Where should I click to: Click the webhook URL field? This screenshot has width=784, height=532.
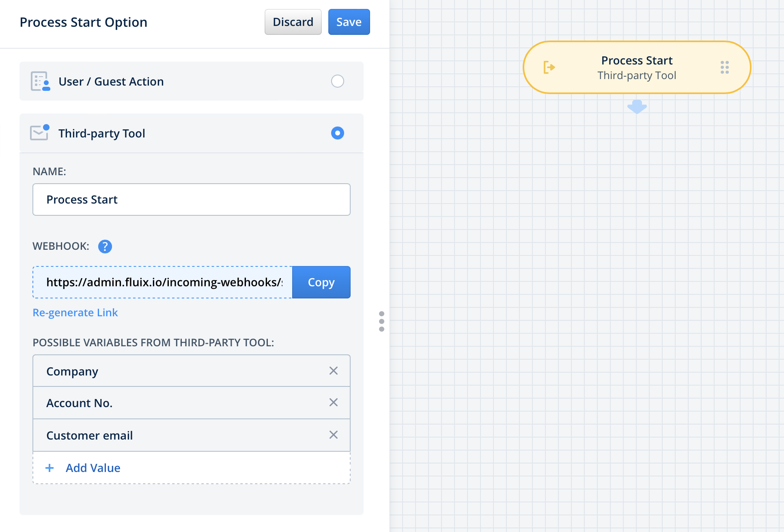click(162, 282)
